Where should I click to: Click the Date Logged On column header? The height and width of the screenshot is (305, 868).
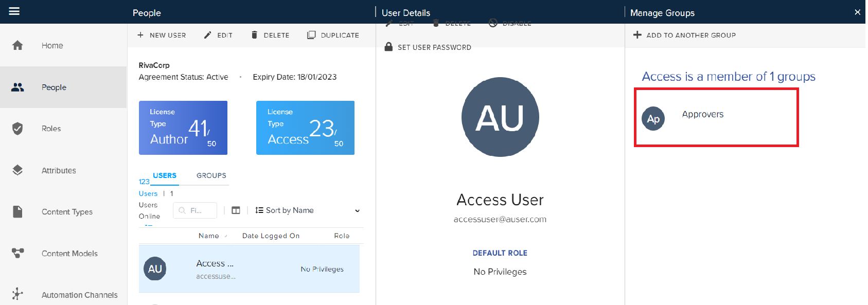(271, 236)
